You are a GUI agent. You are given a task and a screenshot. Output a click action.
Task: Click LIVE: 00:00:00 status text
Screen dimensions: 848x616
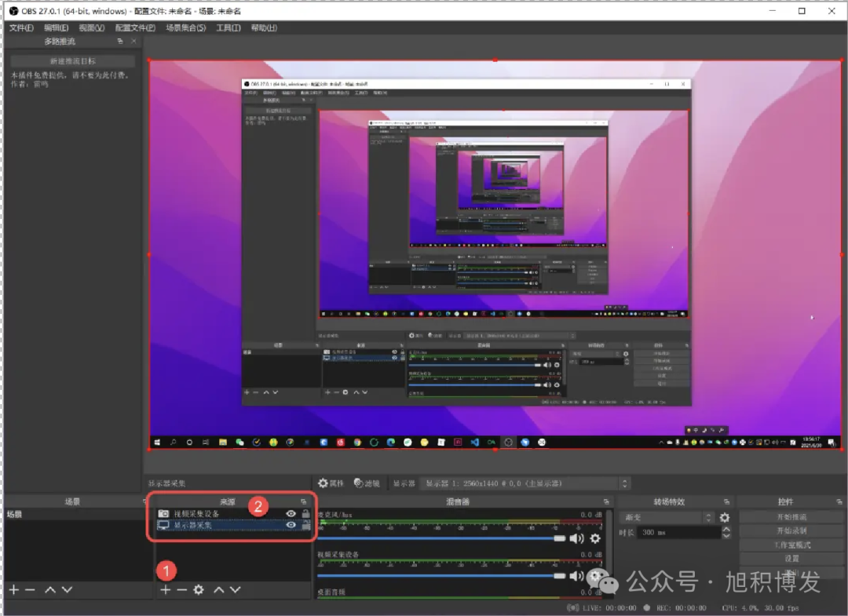pos(609,608)
